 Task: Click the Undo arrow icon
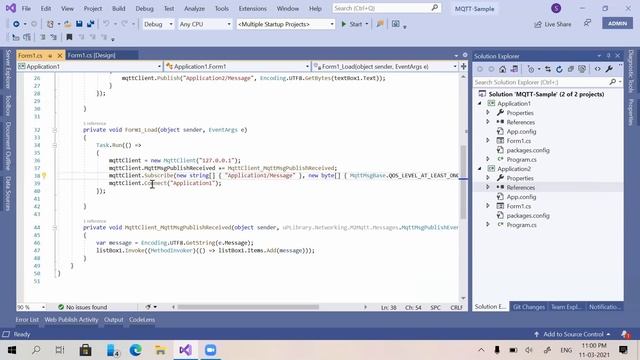106,24
